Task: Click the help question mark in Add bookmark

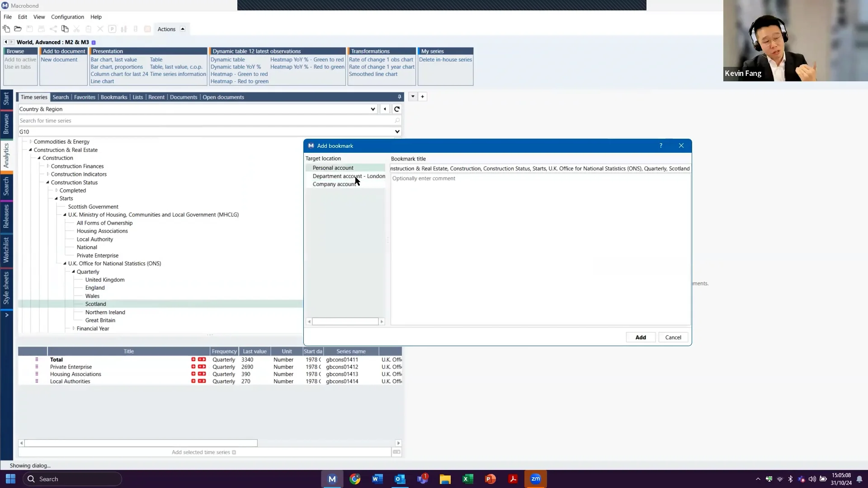Action: click(x=660, y=145)
